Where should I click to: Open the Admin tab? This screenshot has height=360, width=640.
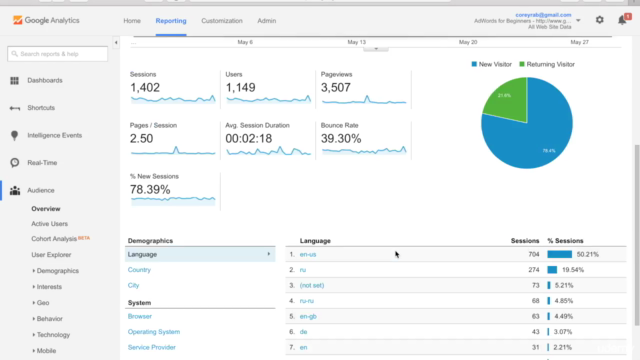tap(267, 21)
